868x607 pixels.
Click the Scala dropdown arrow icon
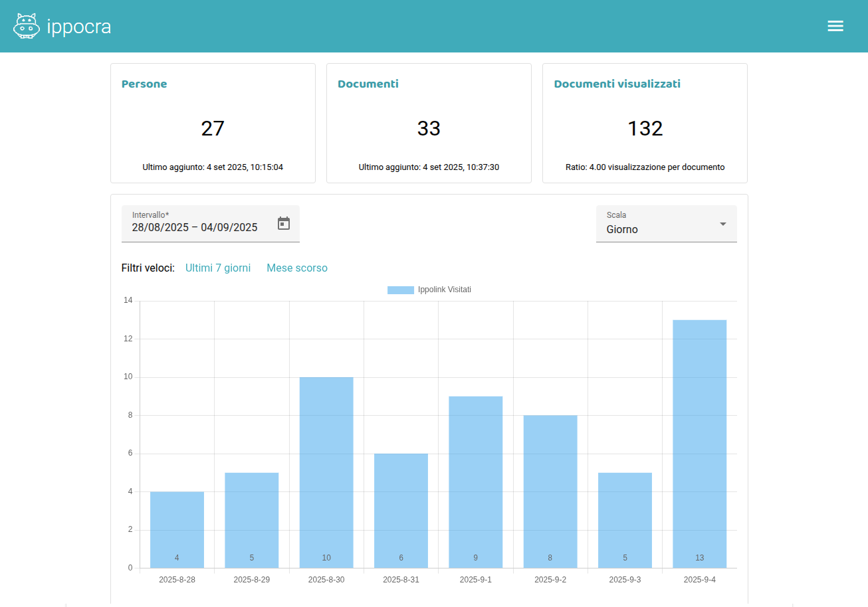pos(722,224)
